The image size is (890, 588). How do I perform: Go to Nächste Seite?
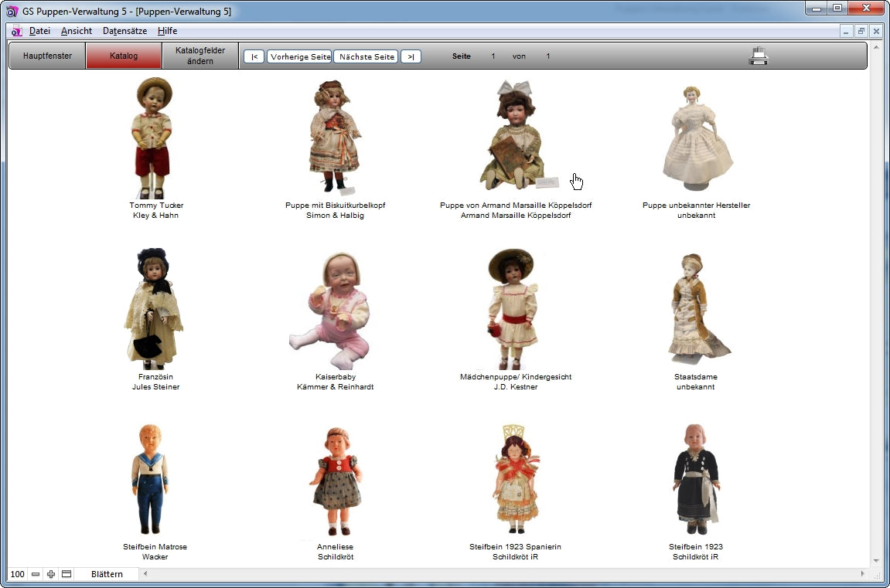[367, 56]
